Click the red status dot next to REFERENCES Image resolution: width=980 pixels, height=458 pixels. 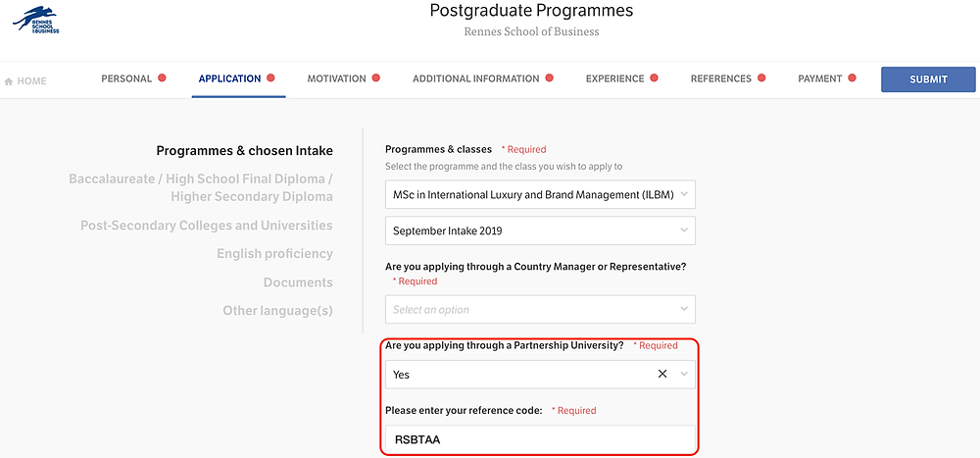click(761, 78)
